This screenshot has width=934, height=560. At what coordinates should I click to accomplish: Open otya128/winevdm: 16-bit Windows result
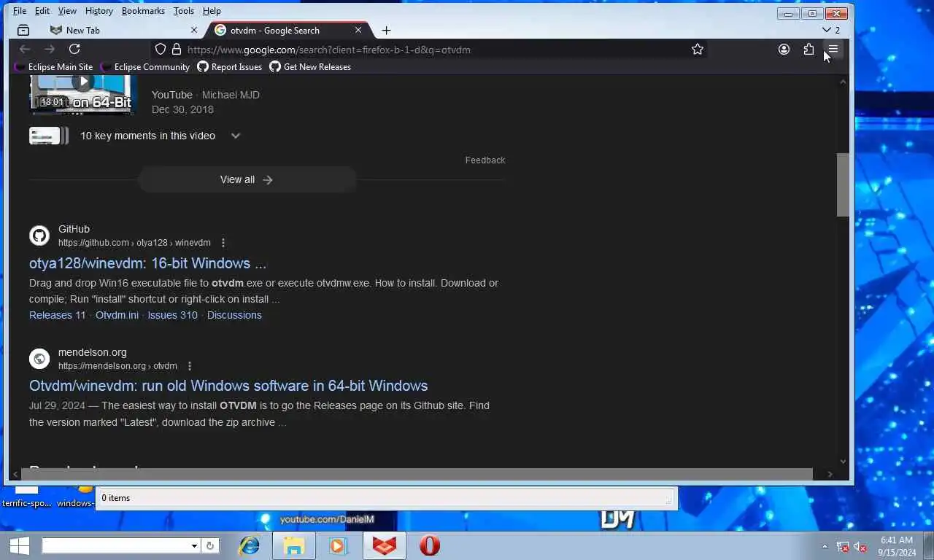tap(147, 263)
